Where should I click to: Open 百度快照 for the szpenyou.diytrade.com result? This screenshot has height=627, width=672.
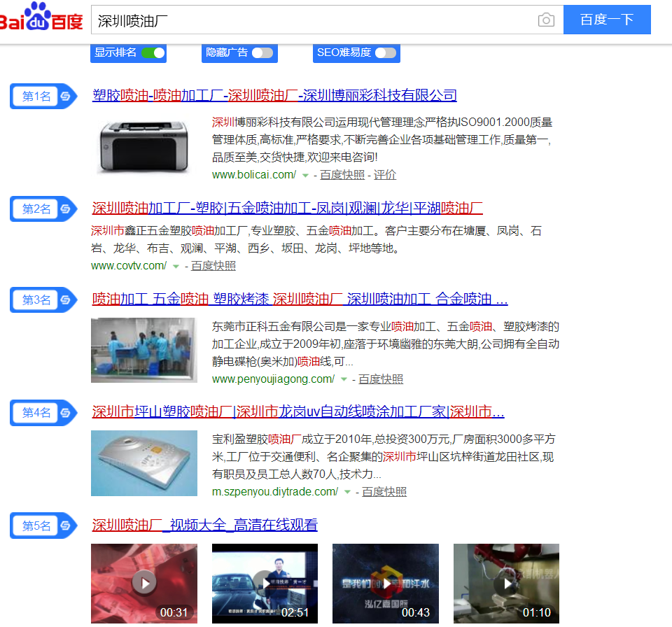coord(384,491)
